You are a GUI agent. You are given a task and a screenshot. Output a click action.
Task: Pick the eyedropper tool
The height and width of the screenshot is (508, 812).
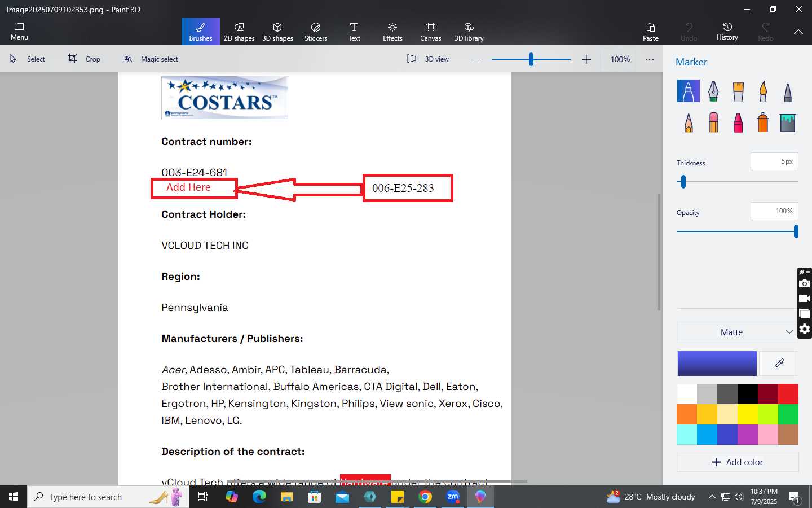click(779, 364)
